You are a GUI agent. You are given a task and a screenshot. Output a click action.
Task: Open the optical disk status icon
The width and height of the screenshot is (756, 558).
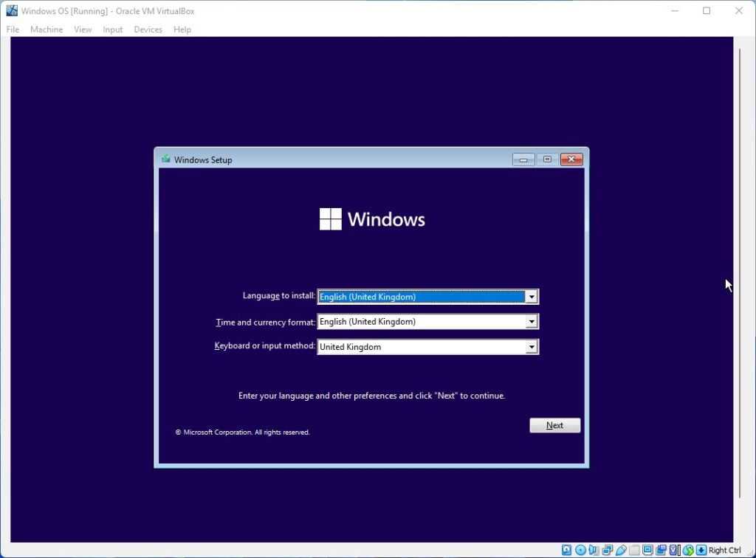coord(580,550)
